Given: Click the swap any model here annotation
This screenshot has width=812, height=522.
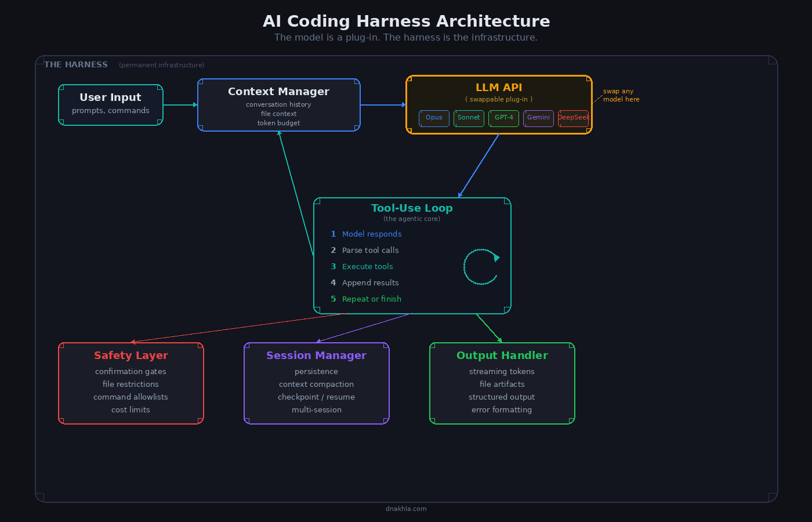Looking at the screenshot, I should 621,95.
